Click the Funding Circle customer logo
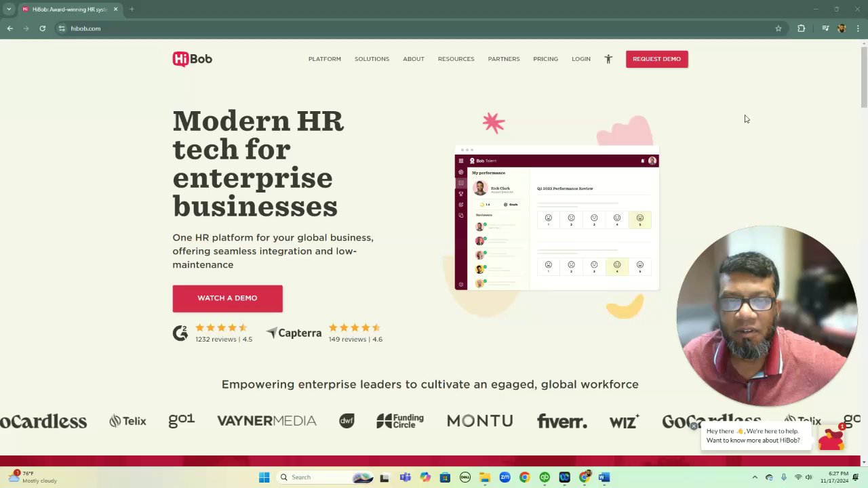The height and width of the screenshot is (488, 868). click(x=400, y=421)
